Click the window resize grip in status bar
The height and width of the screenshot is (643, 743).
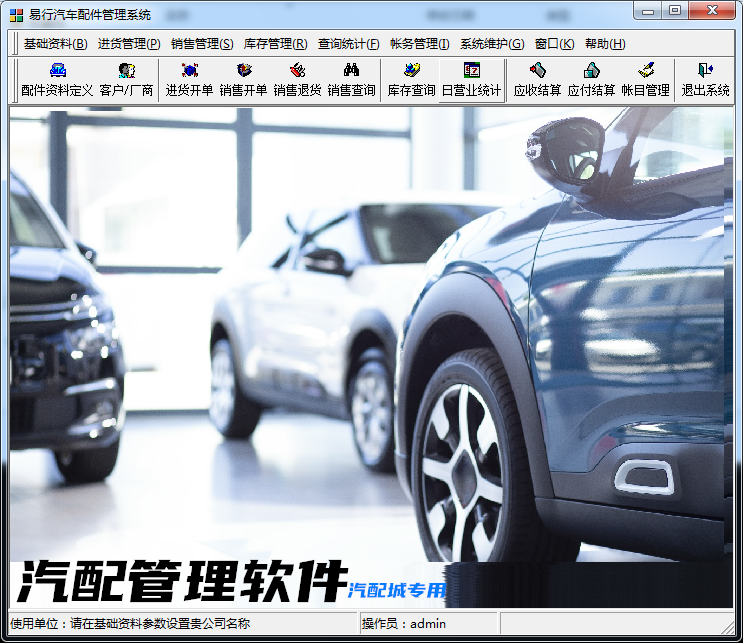point(728,628)
